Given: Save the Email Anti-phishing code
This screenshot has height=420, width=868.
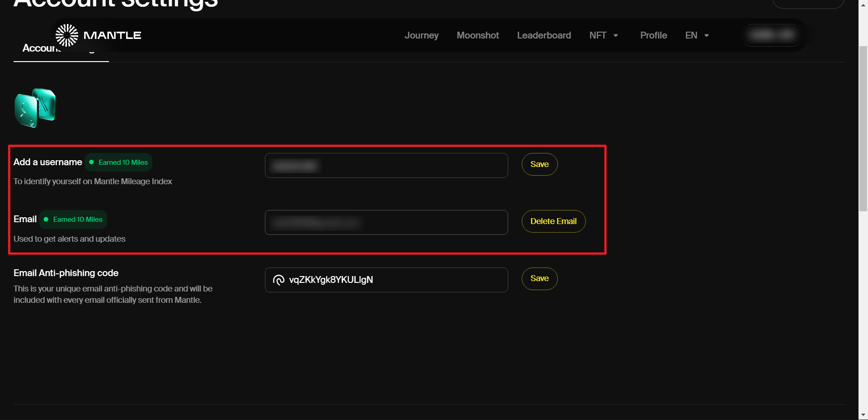Looking at the screenshot, I should pos(539,279).
